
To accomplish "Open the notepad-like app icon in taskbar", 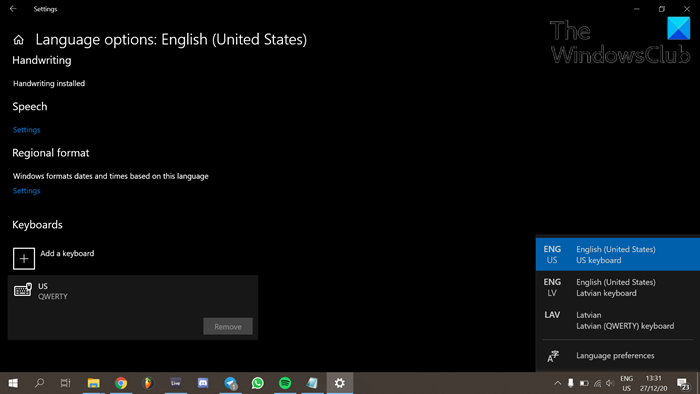I will click(312, 383).
